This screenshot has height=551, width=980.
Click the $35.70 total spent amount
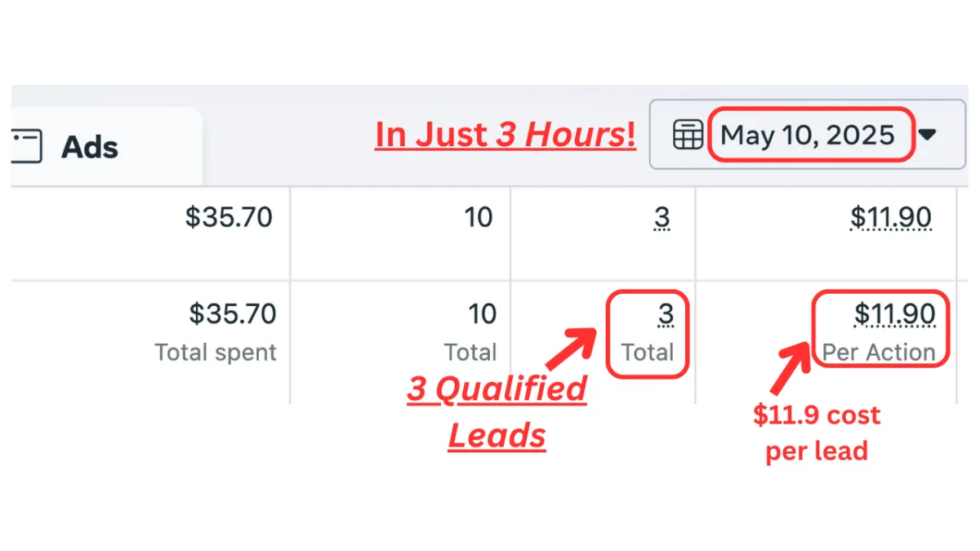(233, 313)
